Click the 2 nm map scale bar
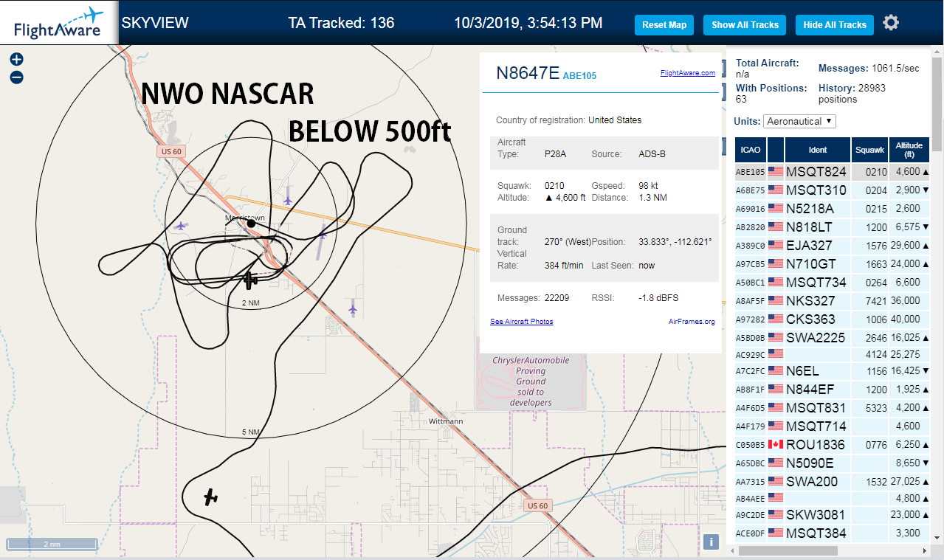The image size is (944, 560). point(52,544)
